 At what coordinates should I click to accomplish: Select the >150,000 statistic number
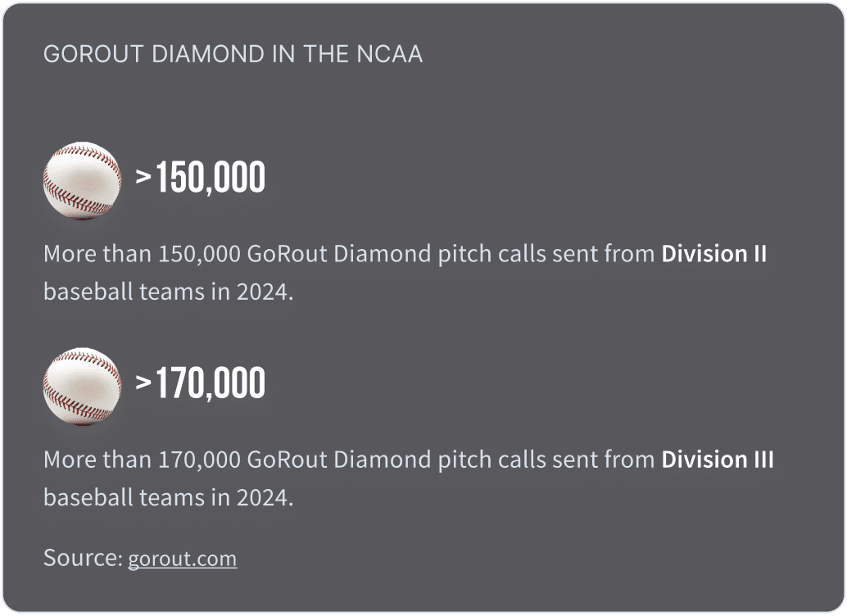click(201, 178)
